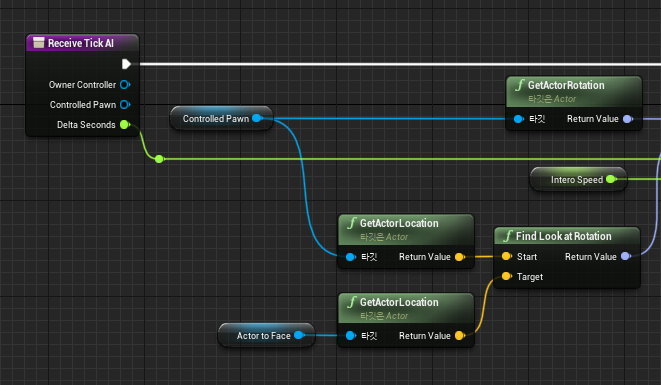This screenshot has width=661, height=385.
Task: Click the Delta Seconds green output pin
Action: (x=124, y=124)
